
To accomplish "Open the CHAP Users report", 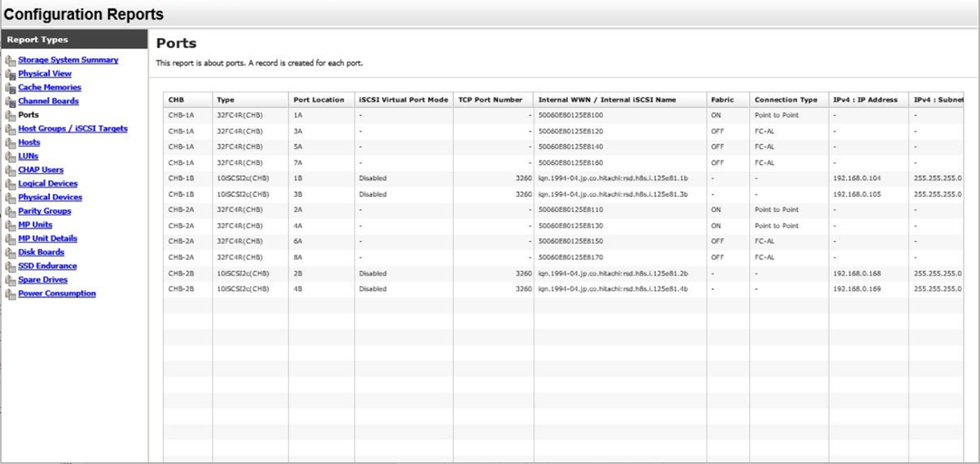I will click(41, 170).
